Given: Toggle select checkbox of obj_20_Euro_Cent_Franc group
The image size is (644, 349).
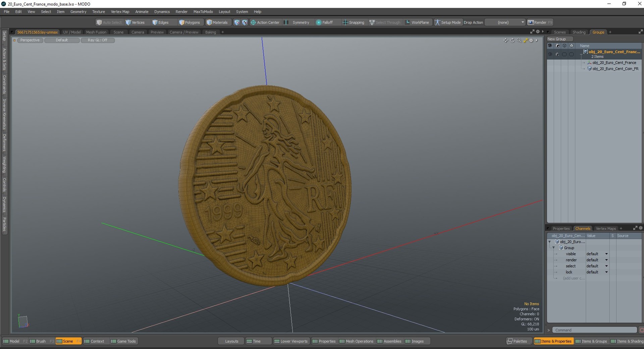Looking at the screenshot, I should click(x=564, y=54).
